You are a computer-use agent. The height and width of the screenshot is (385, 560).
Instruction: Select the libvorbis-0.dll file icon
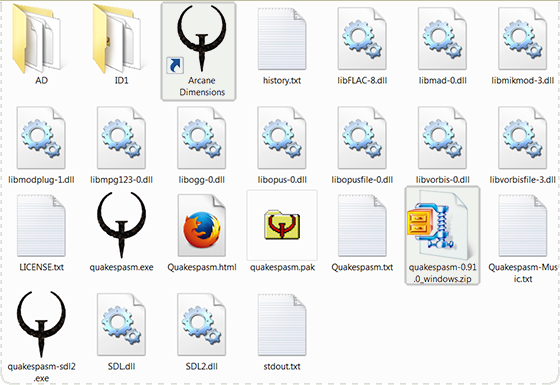pos(442,138)
